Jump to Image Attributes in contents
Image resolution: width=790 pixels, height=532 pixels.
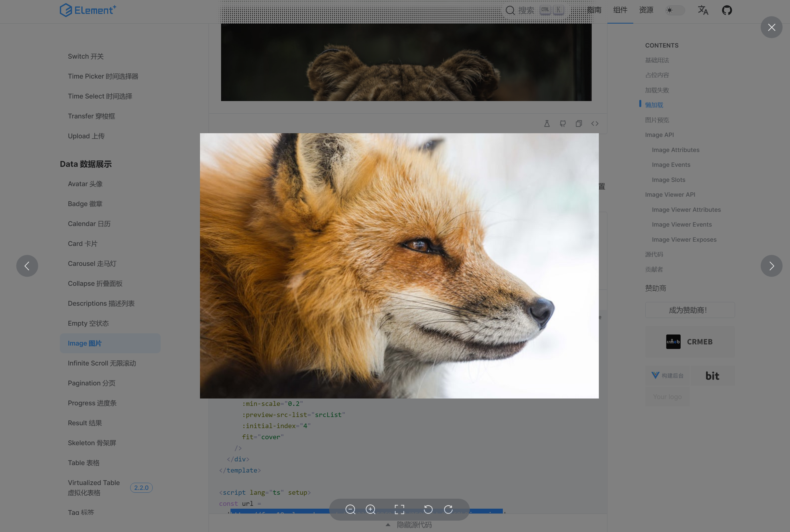coord(675,150)
